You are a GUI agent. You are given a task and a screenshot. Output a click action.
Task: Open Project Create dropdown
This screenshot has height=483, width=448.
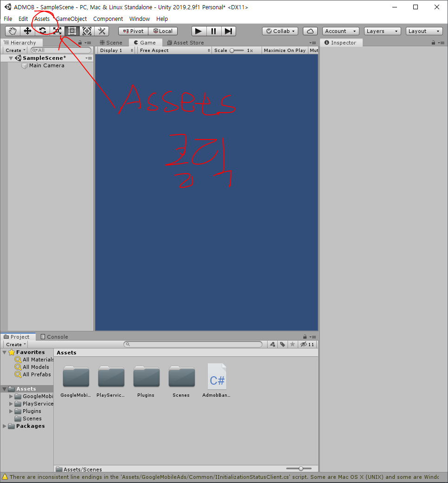[x=16, y=344]
